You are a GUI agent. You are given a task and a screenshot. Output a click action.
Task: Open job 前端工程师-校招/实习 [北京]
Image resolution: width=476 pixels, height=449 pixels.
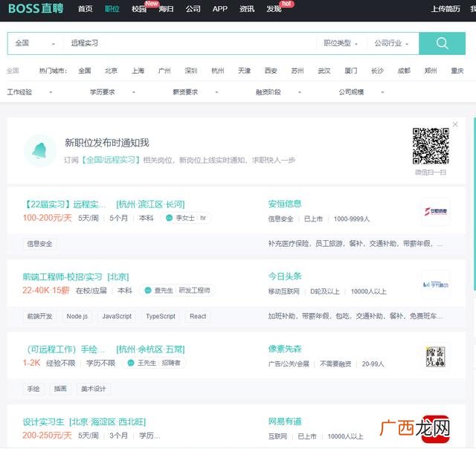(x=76, y=277)
